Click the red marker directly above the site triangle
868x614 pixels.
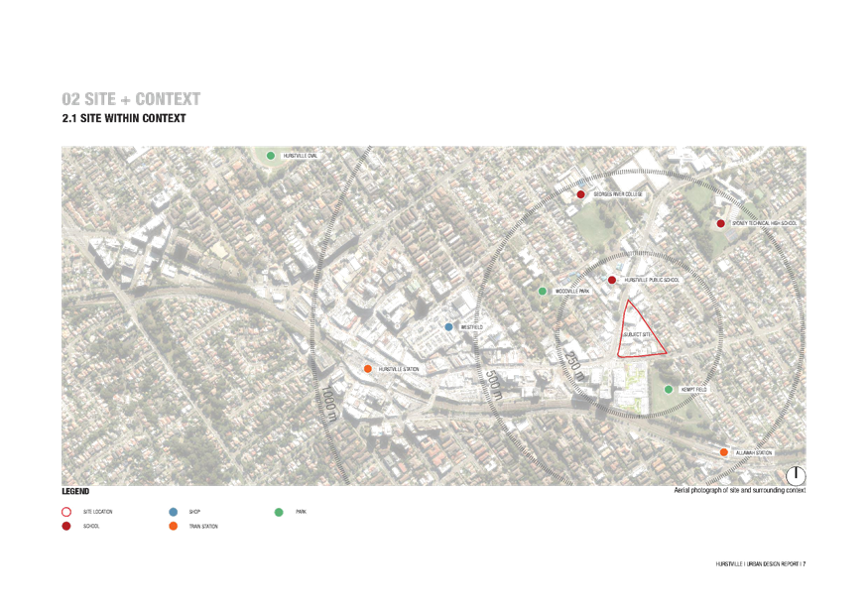coord(612,280)
